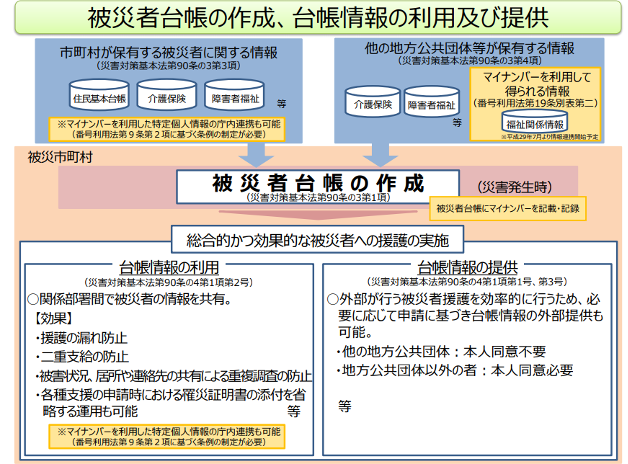628x464 pixels.
Task: Click text （災害対策基本法第90条の3第1項）
Action: coord(318,198)
